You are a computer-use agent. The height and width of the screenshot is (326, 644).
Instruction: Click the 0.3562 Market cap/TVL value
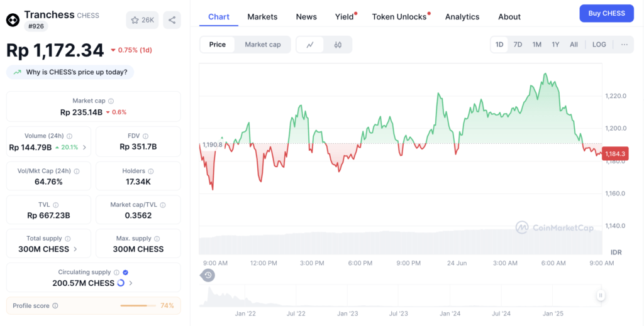138,215
